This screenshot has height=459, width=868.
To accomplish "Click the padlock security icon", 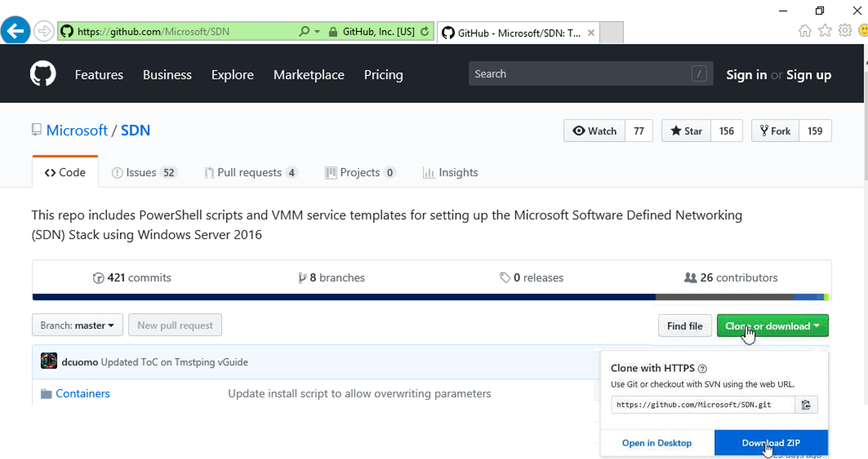I will (333, 31).
